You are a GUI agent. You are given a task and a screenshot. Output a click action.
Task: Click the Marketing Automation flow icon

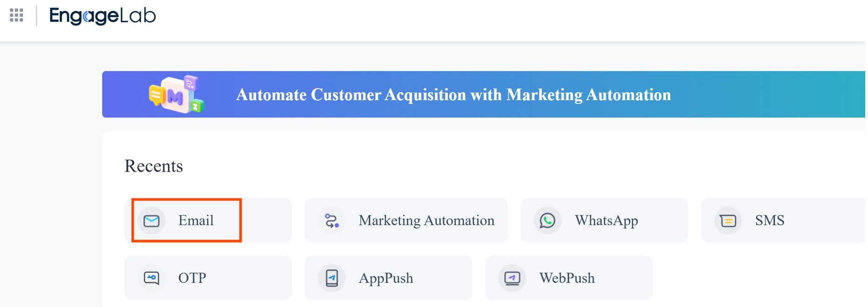coord(332,220)
